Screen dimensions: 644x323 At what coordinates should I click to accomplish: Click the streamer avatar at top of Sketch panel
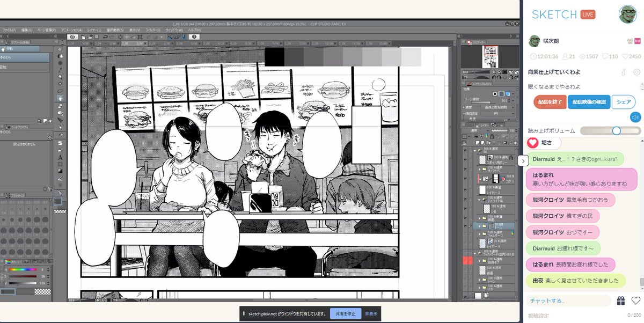(627, 14)
